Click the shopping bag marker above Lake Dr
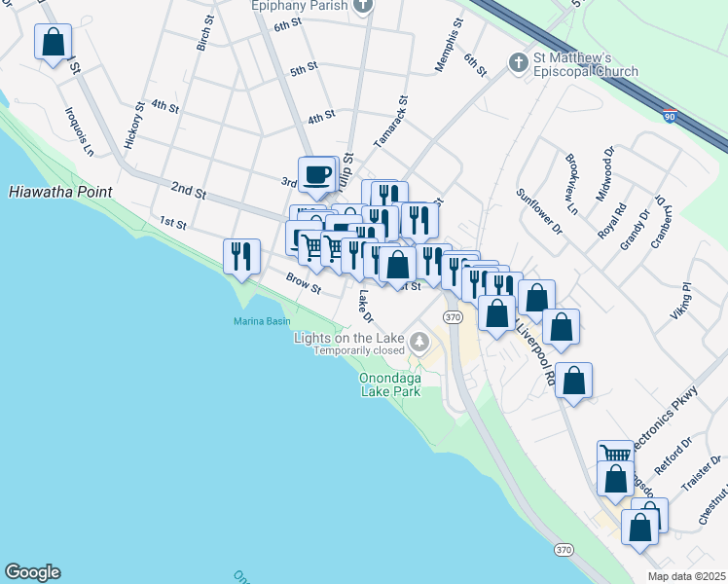Viewport: 728px width, 584px height. [397, 267]
